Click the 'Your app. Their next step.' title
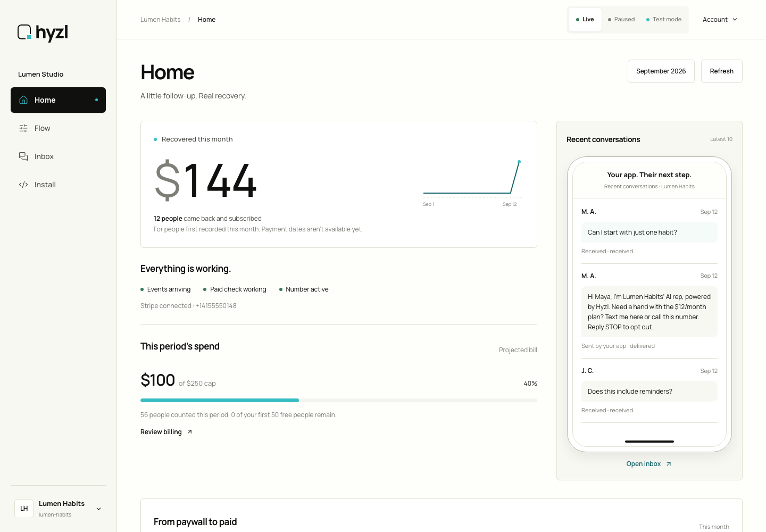 (650, 175)
